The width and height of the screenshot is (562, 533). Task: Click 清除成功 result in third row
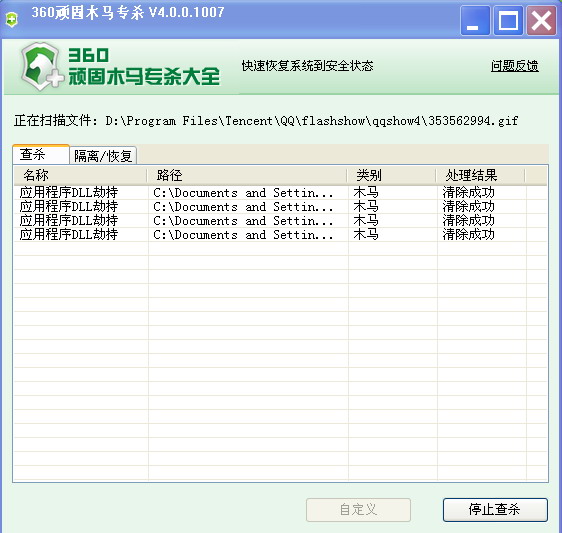(x=468, y=220)
